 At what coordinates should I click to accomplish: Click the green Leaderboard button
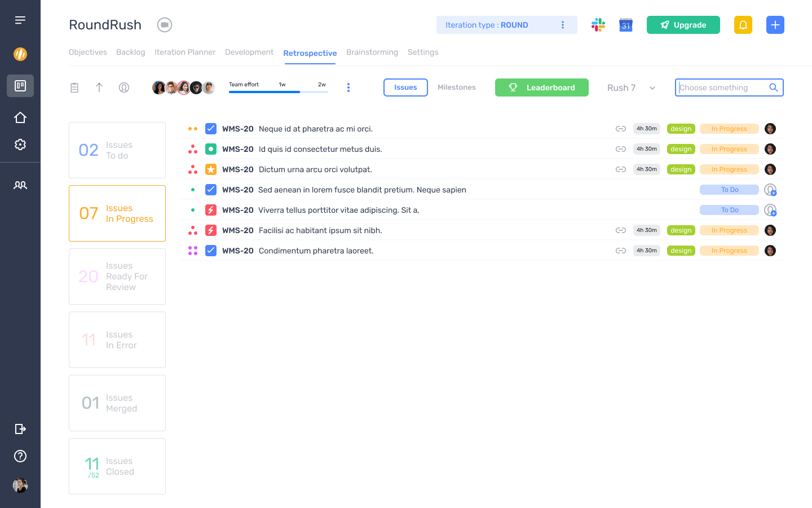pyautogui.click(x=542, y=87)
